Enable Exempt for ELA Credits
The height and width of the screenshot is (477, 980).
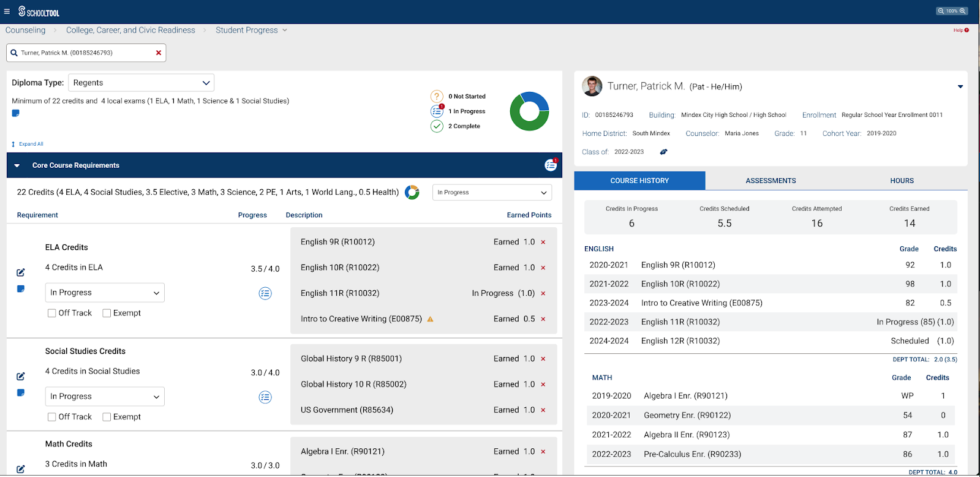tap(107, 313)
